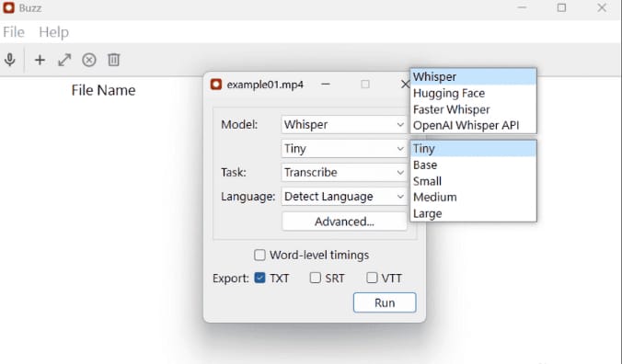The image size is (622, 364).
Task: Select the Large size option
Action: pyautogui.click(x=473, y=213)
